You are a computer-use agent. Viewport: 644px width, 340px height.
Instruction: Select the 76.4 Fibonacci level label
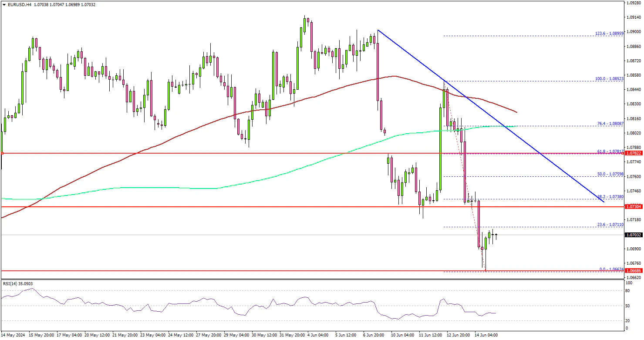coord(610,124)
